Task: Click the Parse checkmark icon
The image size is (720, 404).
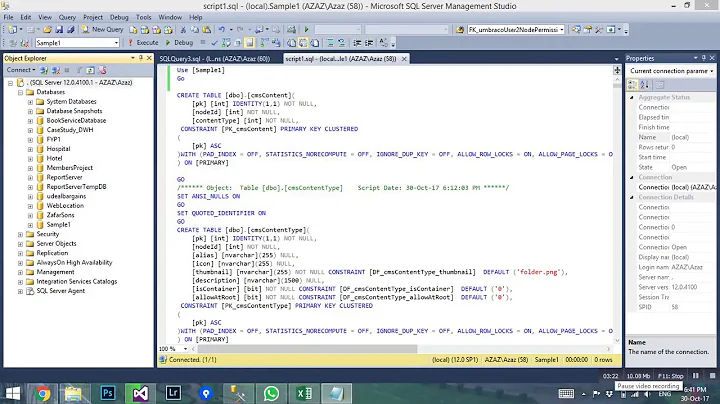Action: (214, 43)
